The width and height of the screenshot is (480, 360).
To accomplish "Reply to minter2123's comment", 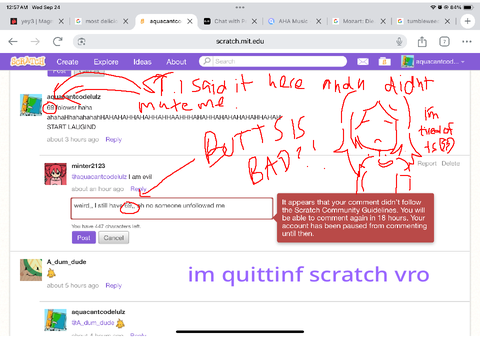I will [x=138, y=189].
